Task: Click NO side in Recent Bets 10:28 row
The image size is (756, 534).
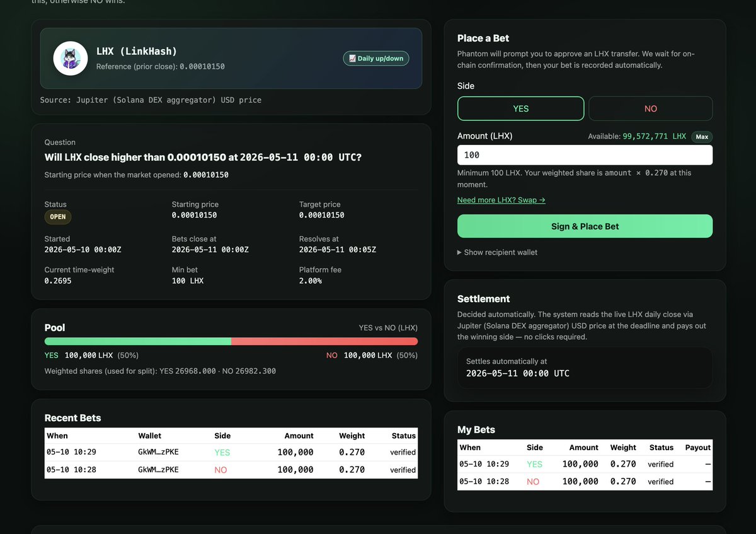Action: pyautogui.click(x=220, y=470)
